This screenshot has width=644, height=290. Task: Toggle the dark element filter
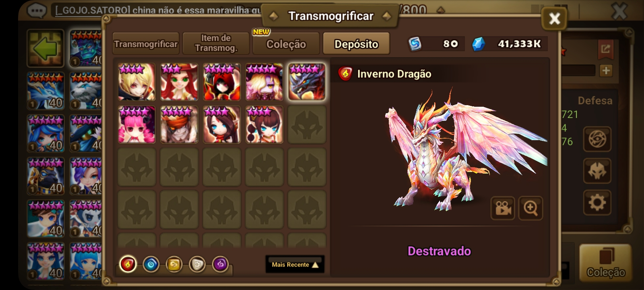click(220, 265)
